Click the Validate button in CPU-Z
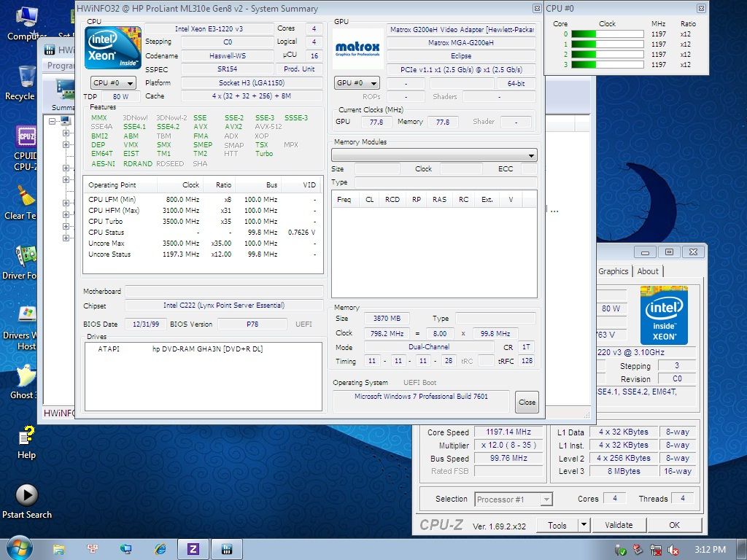The height and width of the screenshot is (560, 747). [619, 524]
